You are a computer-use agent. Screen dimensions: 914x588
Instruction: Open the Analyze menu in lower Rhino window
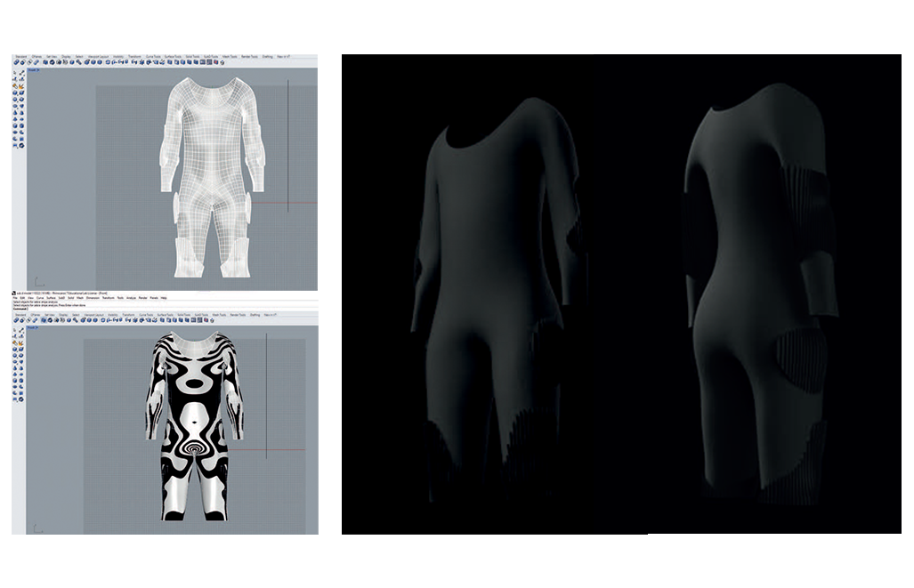click(131, 298)
